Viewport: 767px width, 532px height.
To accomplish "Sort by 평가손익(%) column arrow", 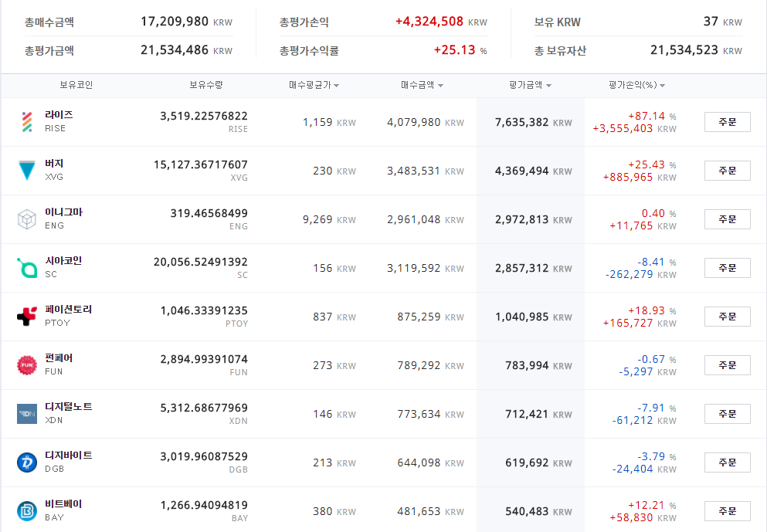I will click(x=662, y=86).
